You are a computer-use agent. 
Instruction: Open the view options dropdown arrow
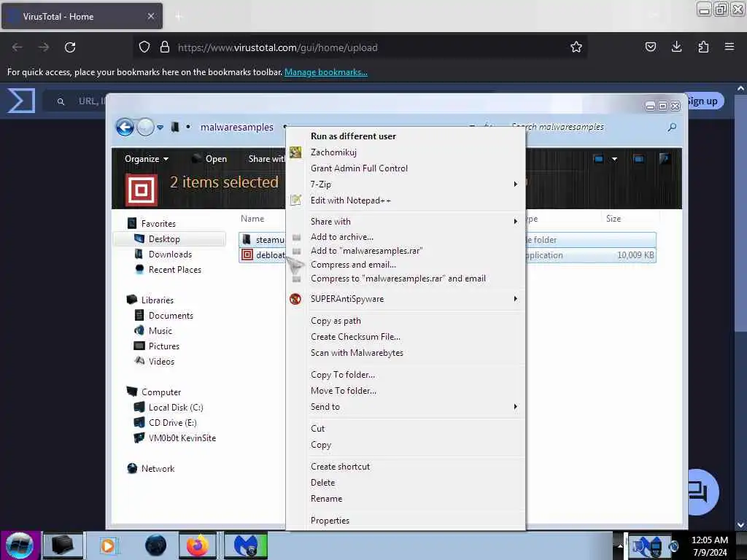click(614, 159)
